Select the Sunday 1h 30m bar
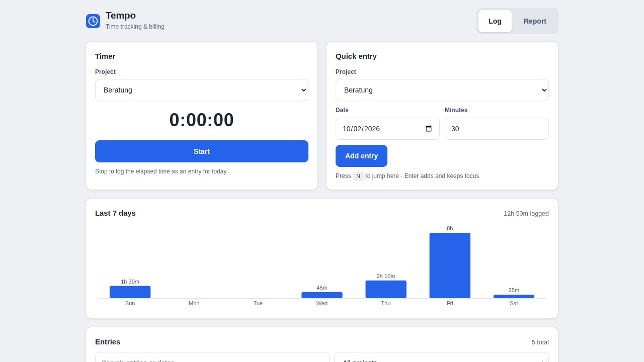The image size is (644, 362). (x=130, y=292)
